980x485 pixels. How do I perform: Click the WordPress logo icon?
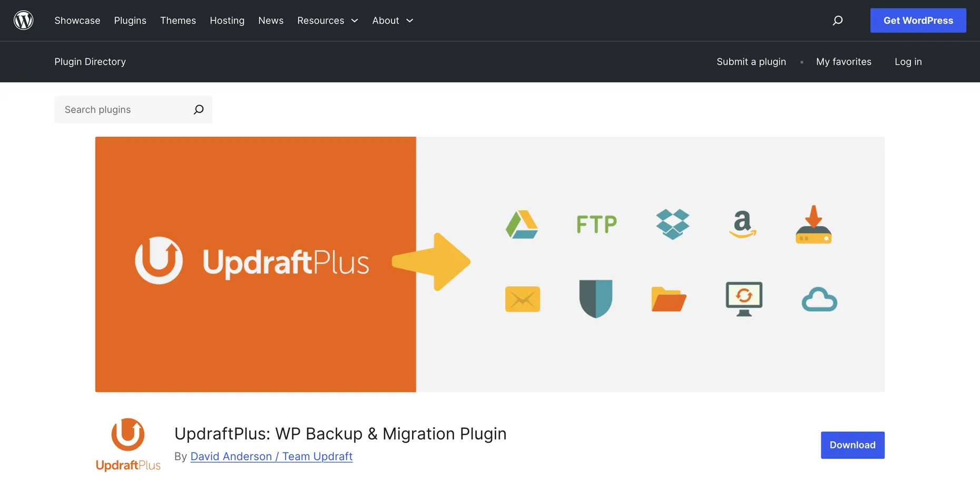coord(23,21)
